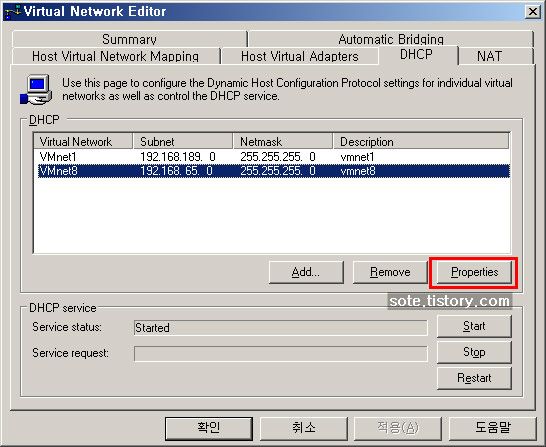Close the Virtual Network Editor window
The image size is (546, 447).
pyautogui.click(x=533, y=11)
